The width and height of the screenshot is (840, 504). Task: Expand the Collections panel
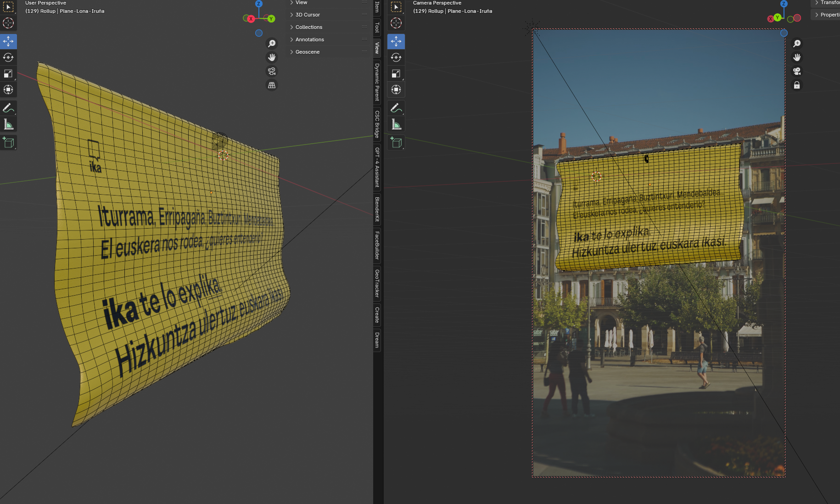coord(308,27)
